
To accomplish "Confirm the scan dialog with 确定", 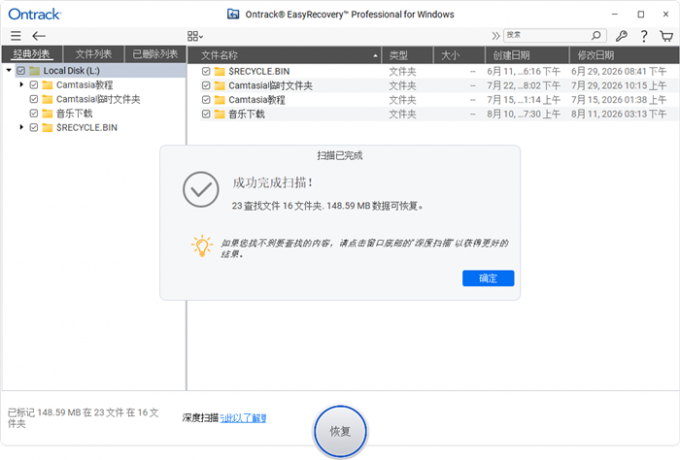I will [x=488, y=278].
